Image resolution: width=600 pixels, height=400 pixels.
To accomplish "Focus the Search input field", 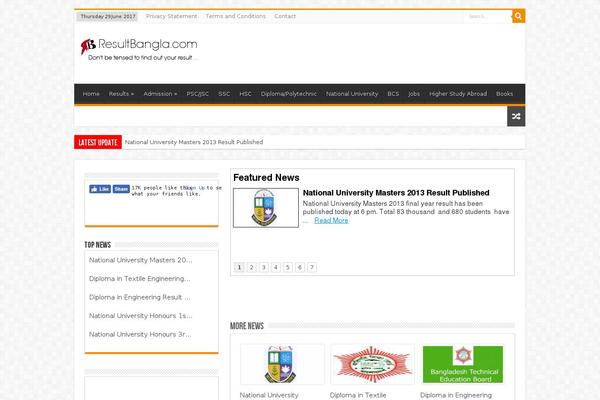I will 488,16.
